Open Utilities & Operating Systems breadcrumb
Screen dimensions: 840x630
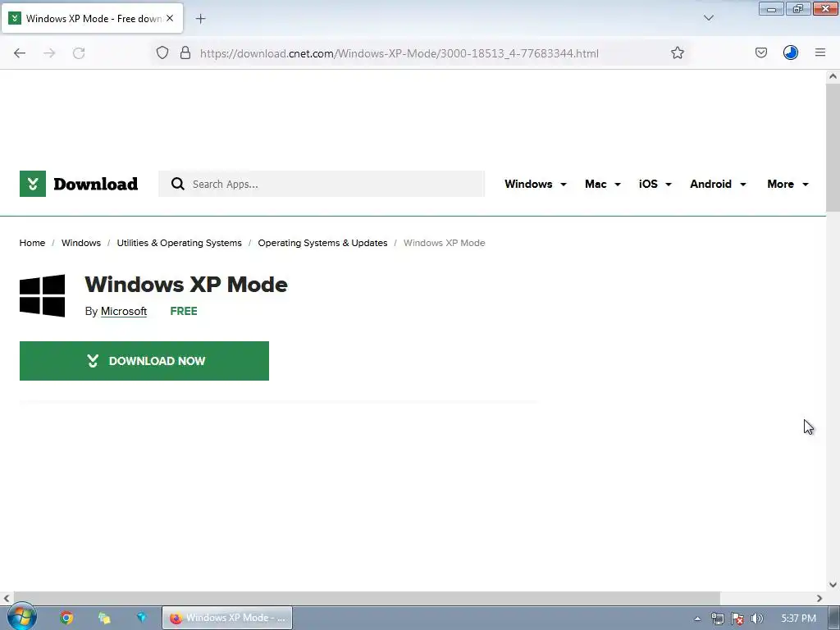pos(179,243)
